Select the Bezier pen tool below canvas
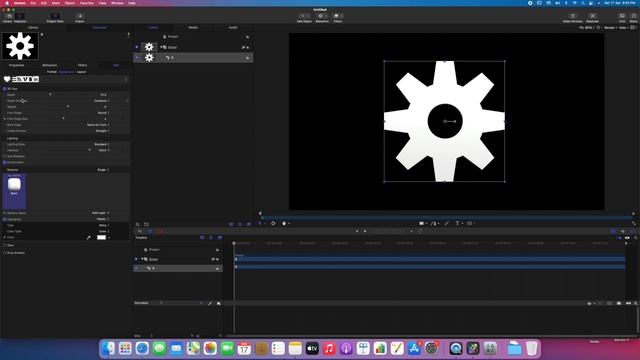 [x=433, y=223]
